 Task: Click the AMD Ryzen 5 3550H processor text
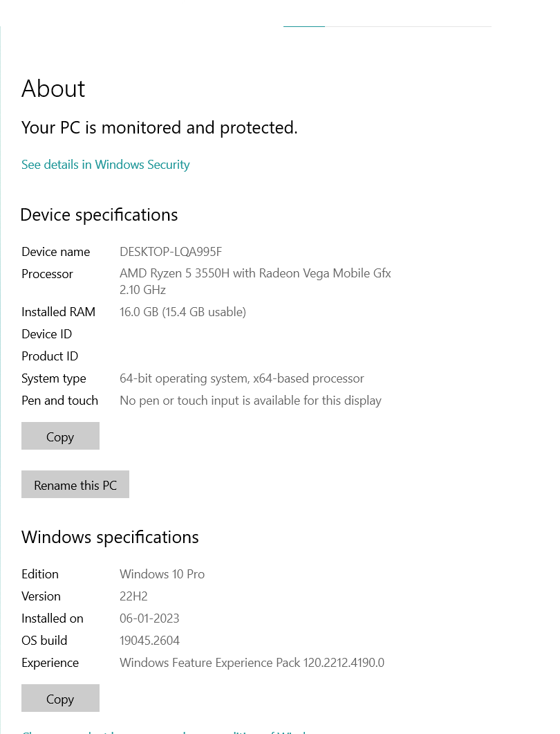click(x=255, y=274)
